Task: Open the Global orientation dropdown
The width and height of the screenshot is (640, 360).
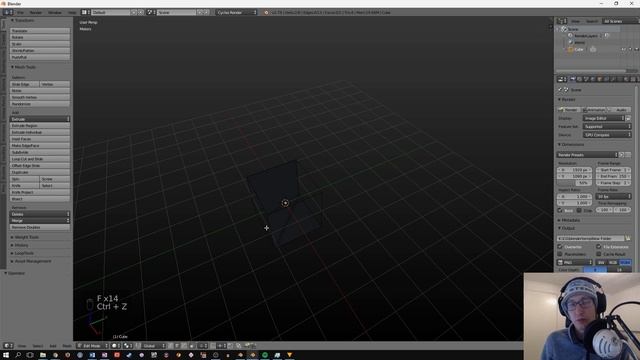Action: point(153,346)
